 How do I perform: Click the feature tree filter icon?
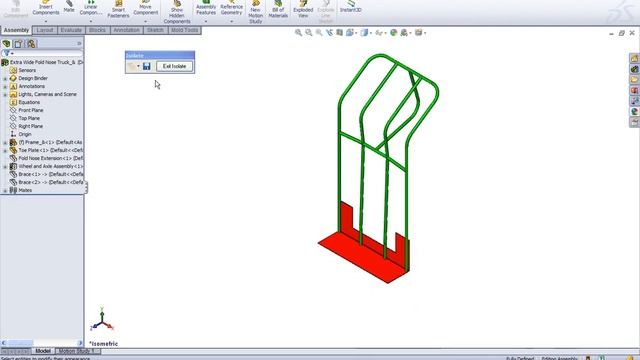(x=7, y=53)
